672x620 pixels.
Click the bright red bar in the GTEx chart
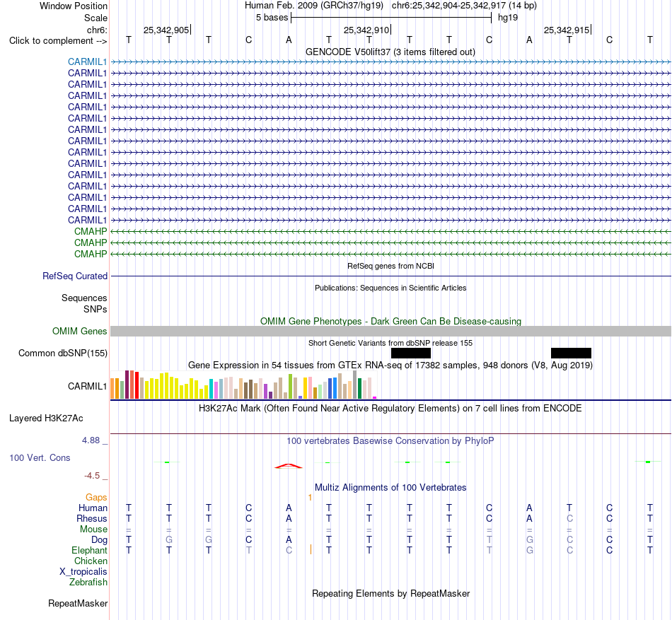(137, 385)
